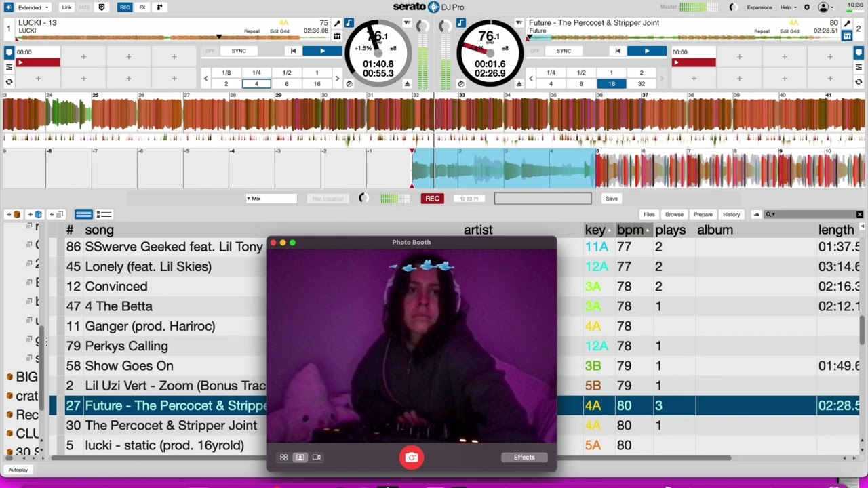Shift right deck loop sizes with left arrow
This screenshot has width=868, height=488.
coord(531,79)
